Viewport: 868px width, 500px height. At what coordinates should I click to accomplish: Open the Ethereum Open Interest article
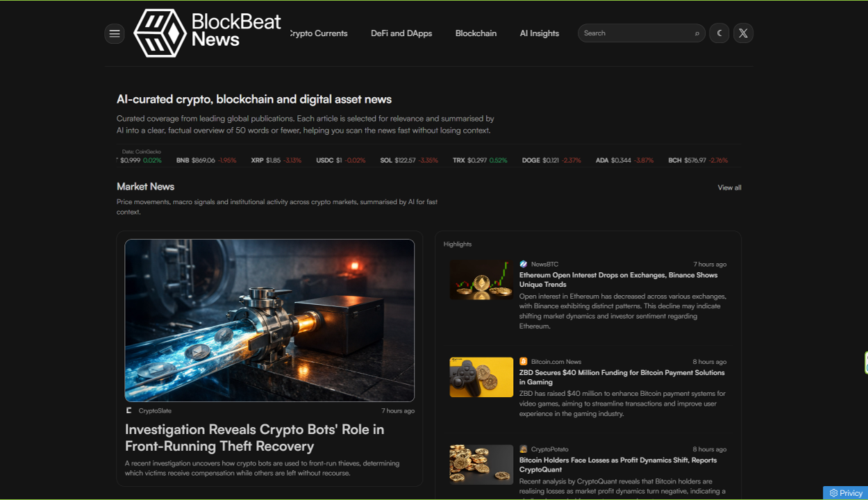pyautogui.click(x=618, y=280)
